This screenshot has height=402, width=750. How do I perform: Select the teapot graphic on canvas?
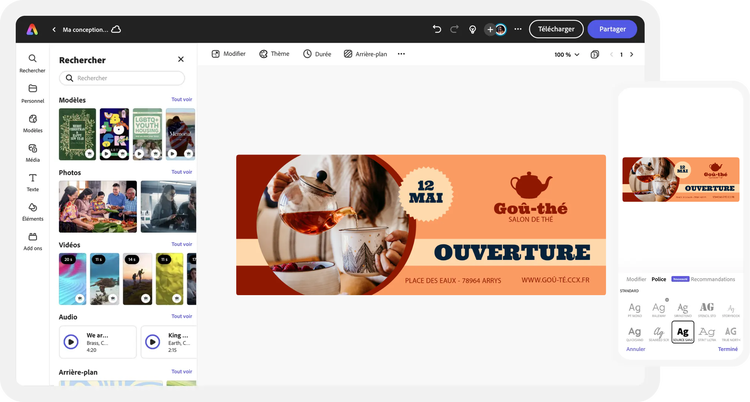[531, 185]
